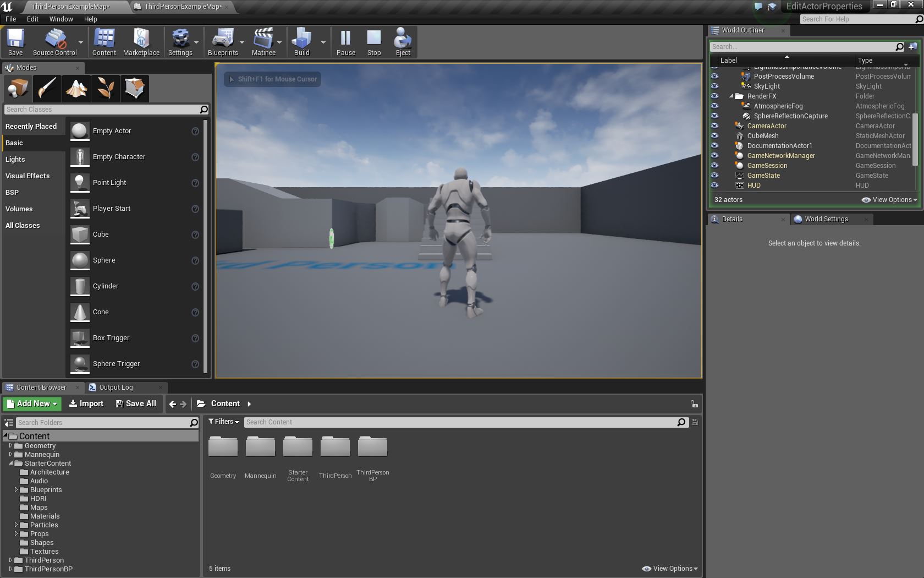Toggle visibility of SkyLight
This screenshot has height=578, width=924.
point(714,86)
